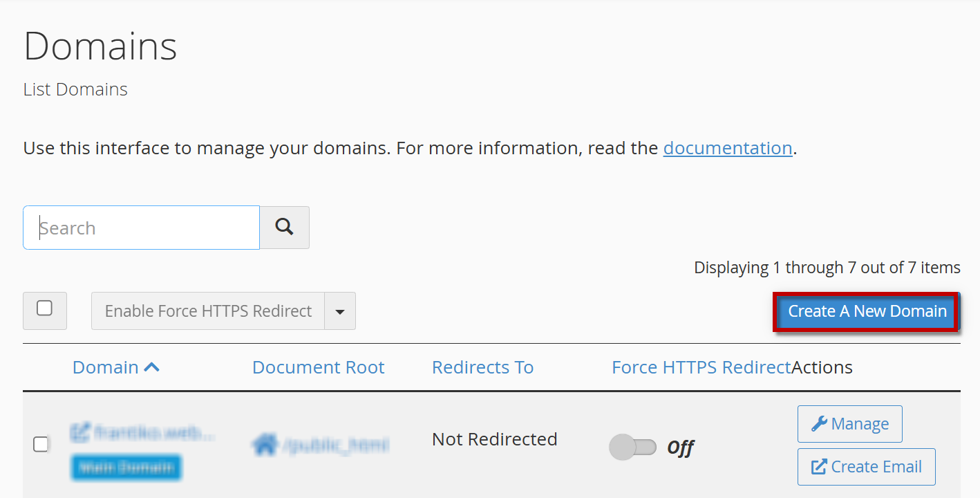980x498 pixels.
Task: Open the blurred public_html document root link
Action: click(x=335, y=445)
